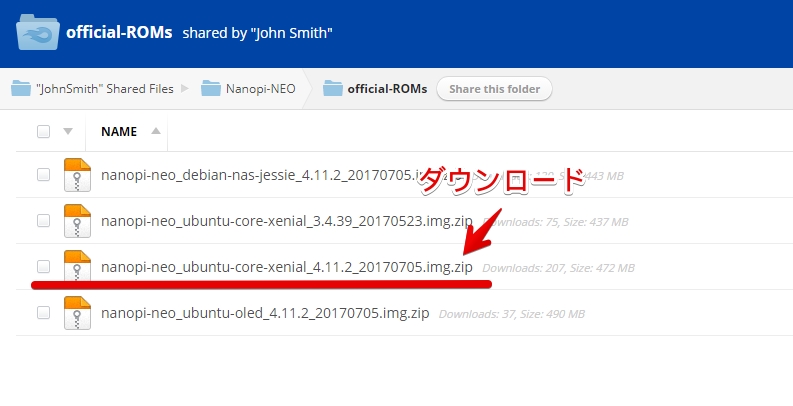This screenshot has height=406, width=793.
Task: Check the box for ubuntu-core-xenial_4.11.2 file
Action: coord(43,266)
